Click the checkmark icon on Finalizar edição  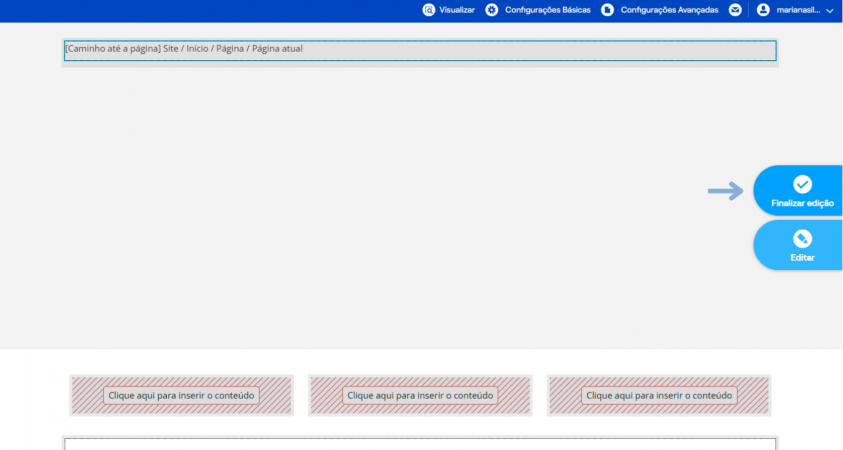coord(802,184)
